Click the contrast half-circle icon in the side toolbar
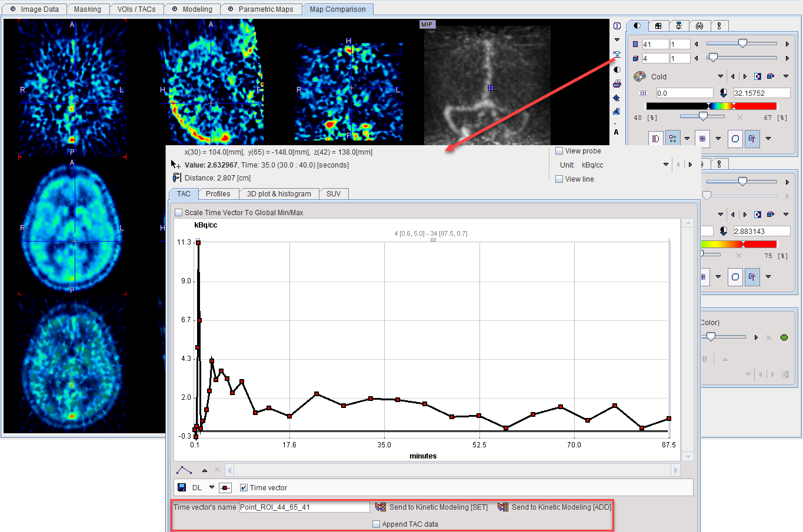 tap(617, 69)
